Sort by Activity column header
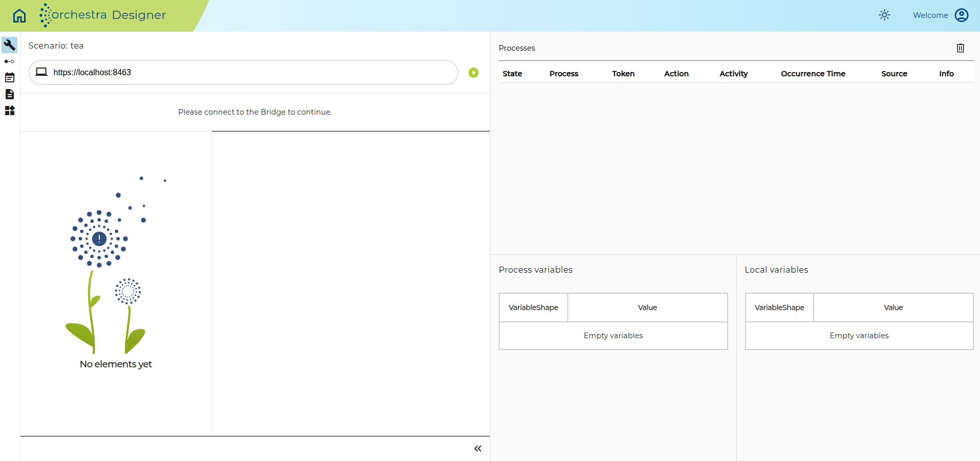The width and height of the screenshot is (980, 461). 734,74
